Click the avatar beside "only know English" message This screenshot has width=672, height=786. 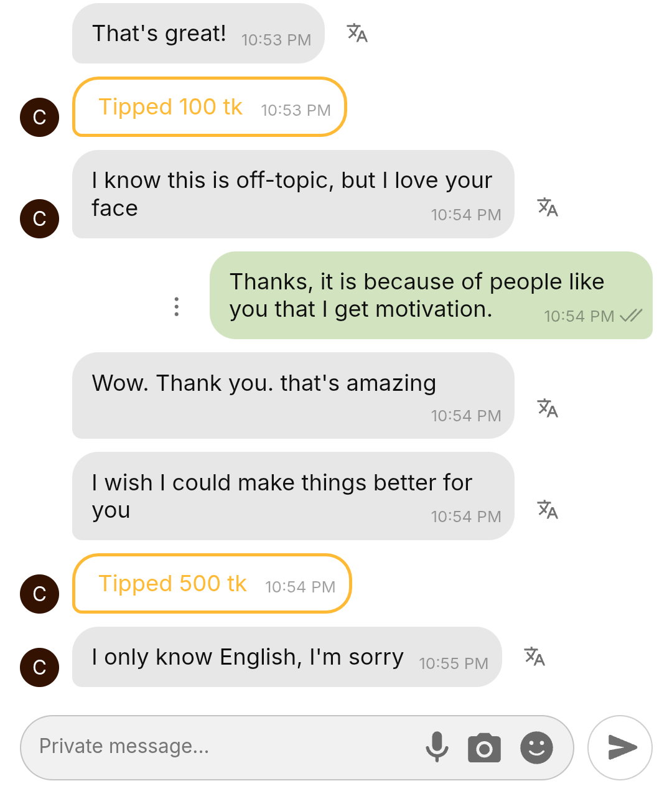tap(40, 667)
